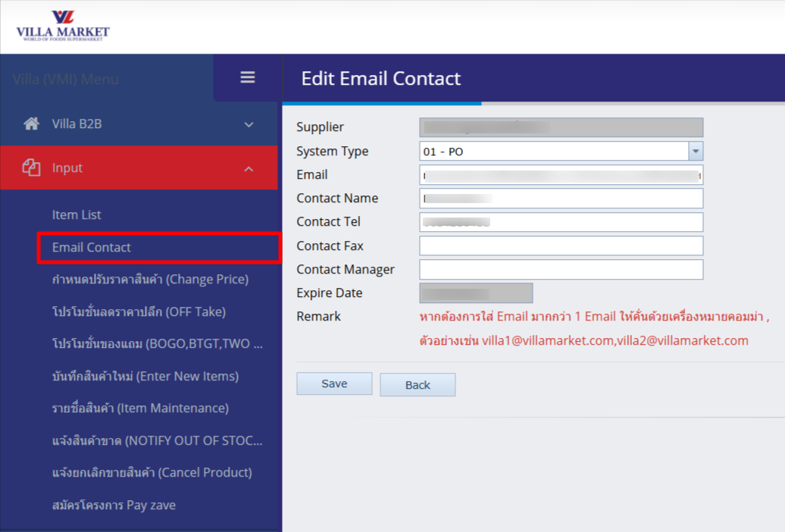Collapse the Input section chevron
Viewport: 785px width, 532px height.
(x=249, y=169)
